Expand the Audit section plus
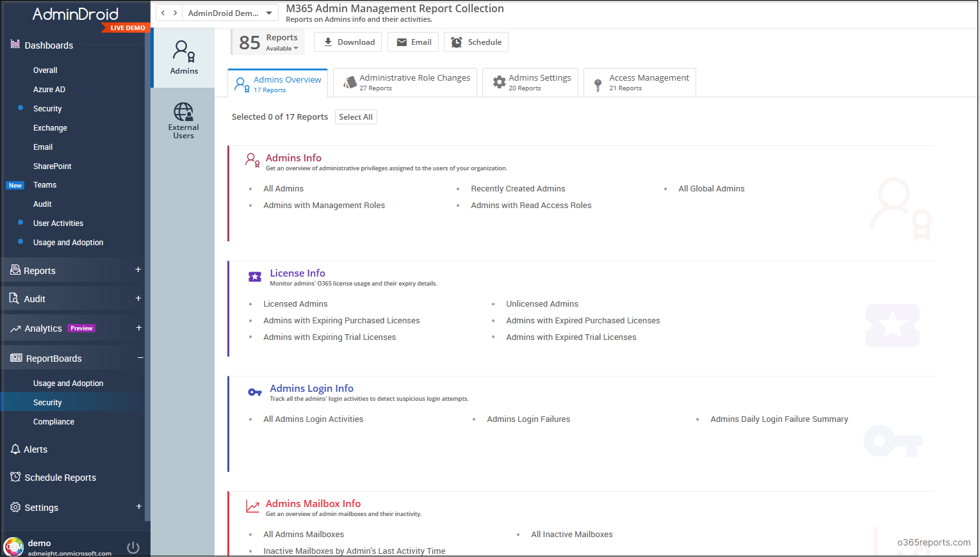Screen dimensions: 980x557 [138, 298]
